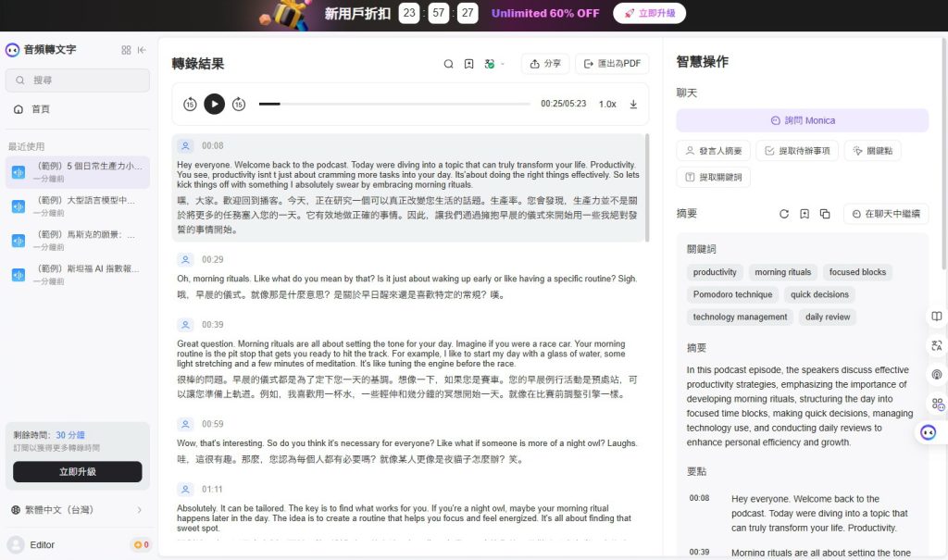Refresh the summary with regenerate icon
The image size is (948, 560).
click(x=784, y=214)
